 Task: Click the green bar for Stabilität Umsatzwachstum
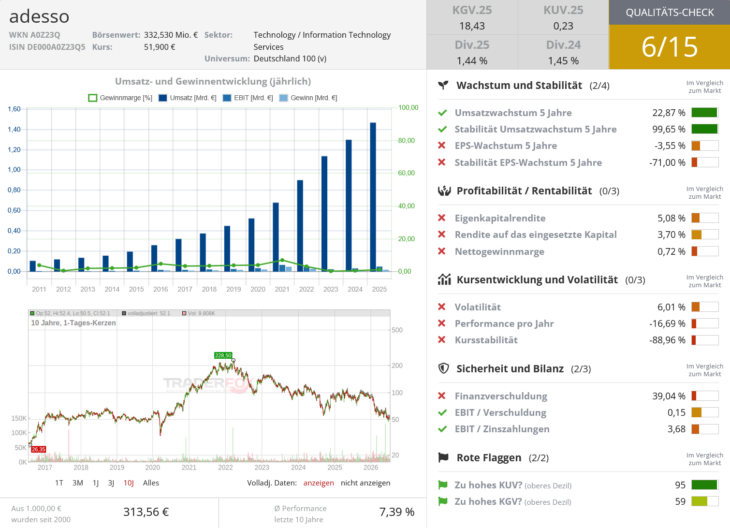[x=704, y=129]
